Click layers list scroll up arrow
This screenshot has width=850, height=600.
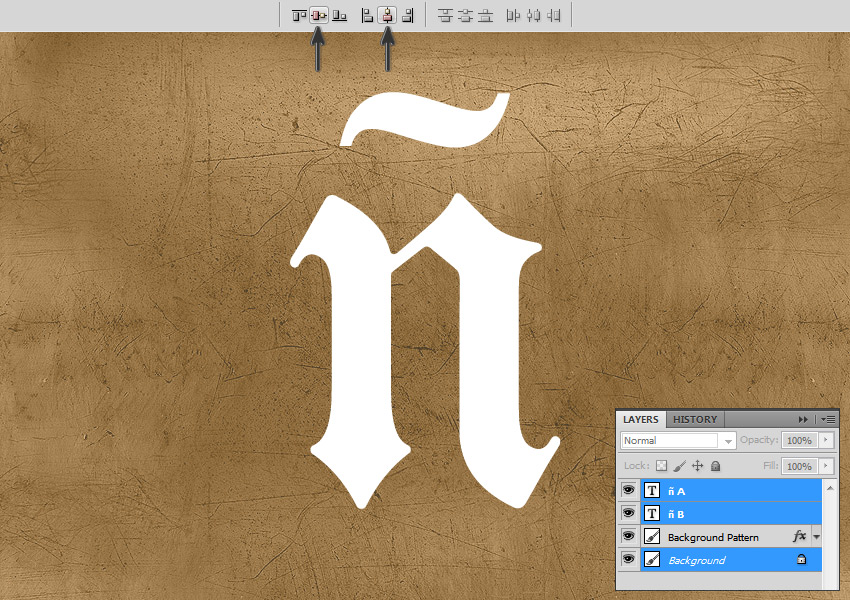click(830, 488)
